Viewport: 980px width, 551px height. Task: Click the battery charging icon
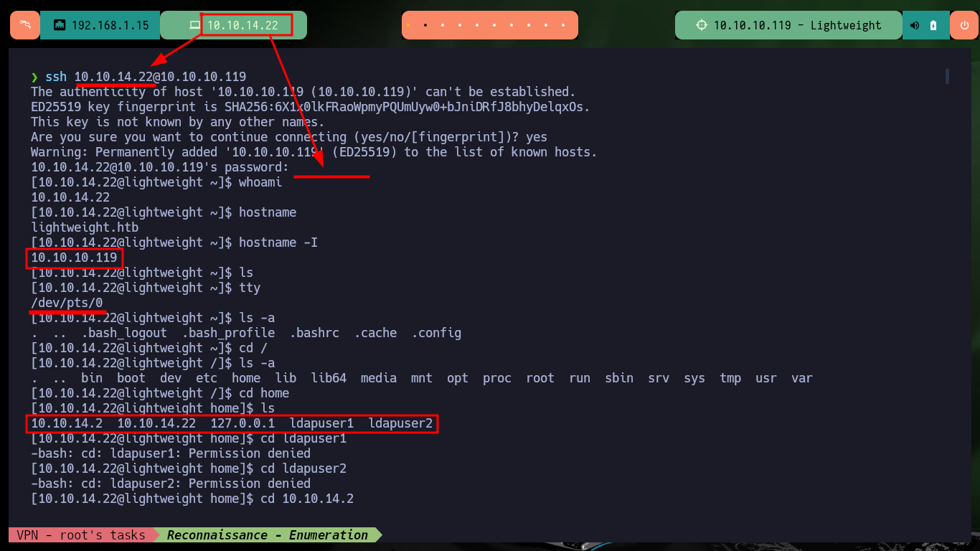pyautogui.click(x=933, y=25)
